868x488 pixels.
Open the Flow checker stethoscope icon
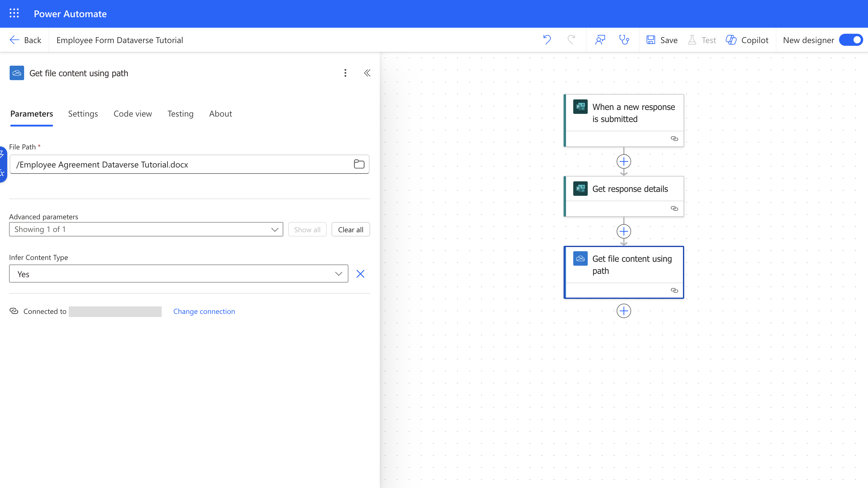tap(624, 40)
